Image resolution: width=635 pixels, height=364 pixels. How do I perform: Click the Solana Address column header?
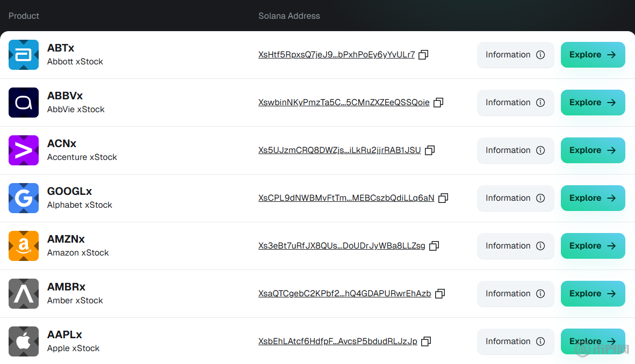point(289,16)
